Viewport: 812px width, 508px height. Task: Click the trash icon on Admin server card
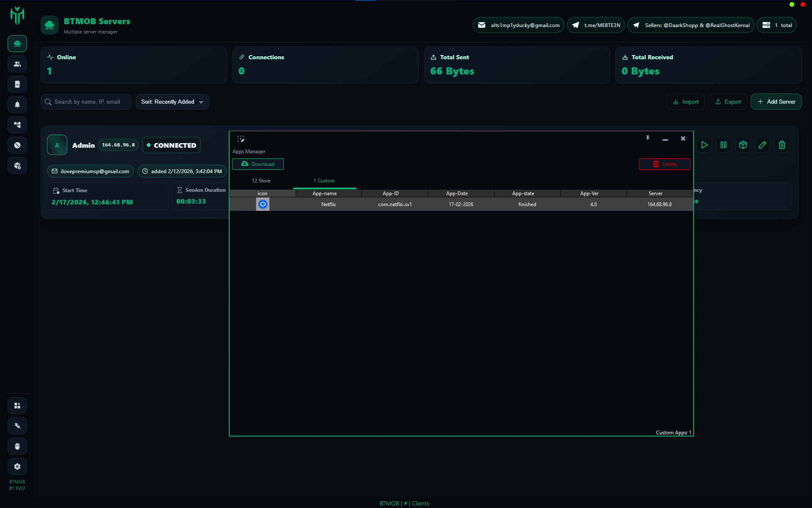tap(782, 145)
